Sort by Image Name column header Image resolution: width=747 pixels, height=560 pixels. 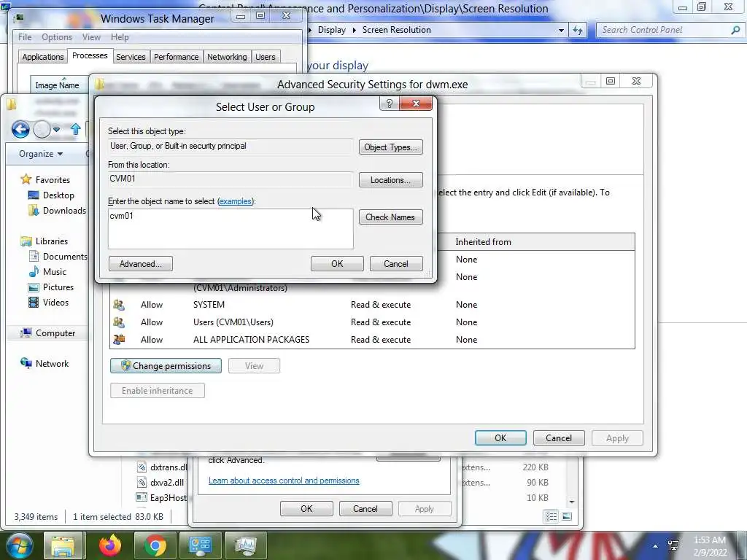pos(57,85)
